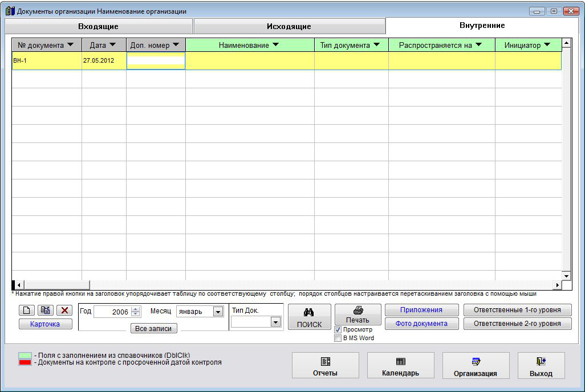This screenshot has width=585, height=392.
Task: Increase the Год year spinner
Action: point(135,309)
